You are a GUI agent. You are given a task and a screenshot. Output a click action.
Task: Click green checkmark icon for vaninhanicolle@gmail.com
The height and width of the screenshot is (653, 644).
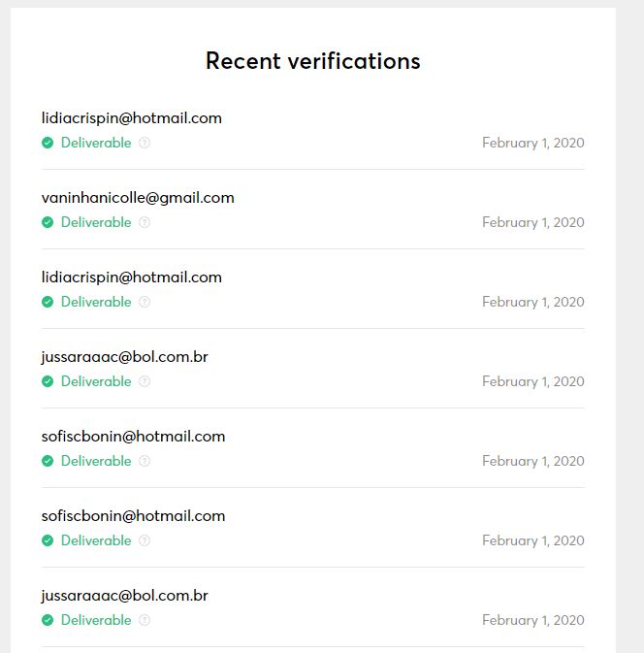tap(48, 222)
